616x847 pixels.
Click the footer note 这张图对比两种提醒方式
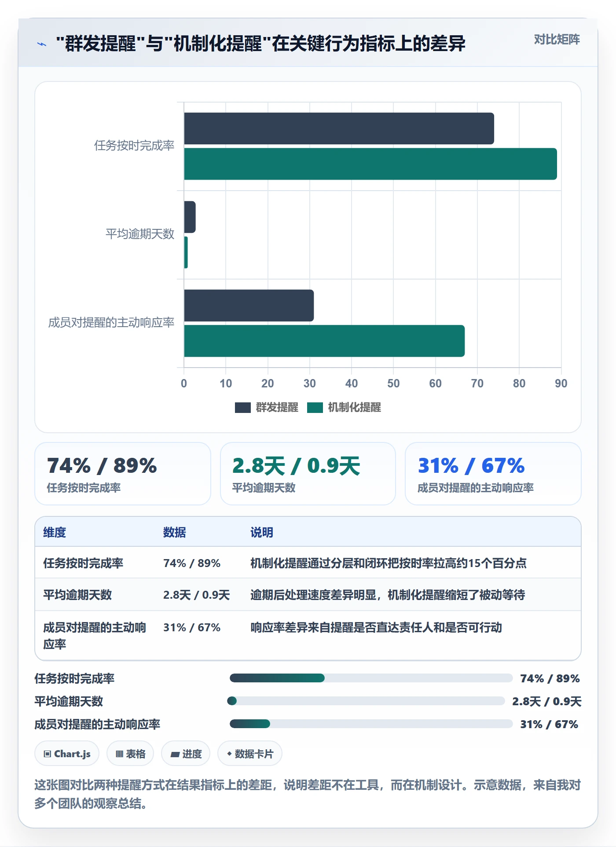308,794
